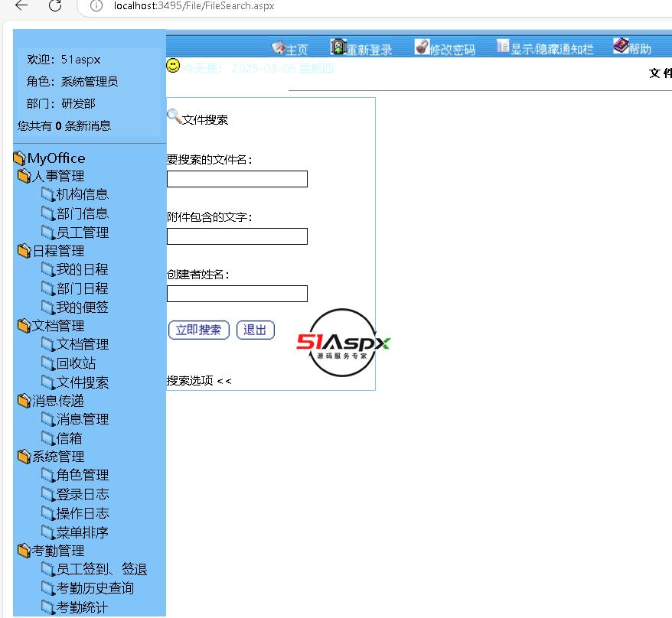This screenshot has height=618, width=672.
Task: Open the 消息管理 tree link
Action: [x=83, y=419]
